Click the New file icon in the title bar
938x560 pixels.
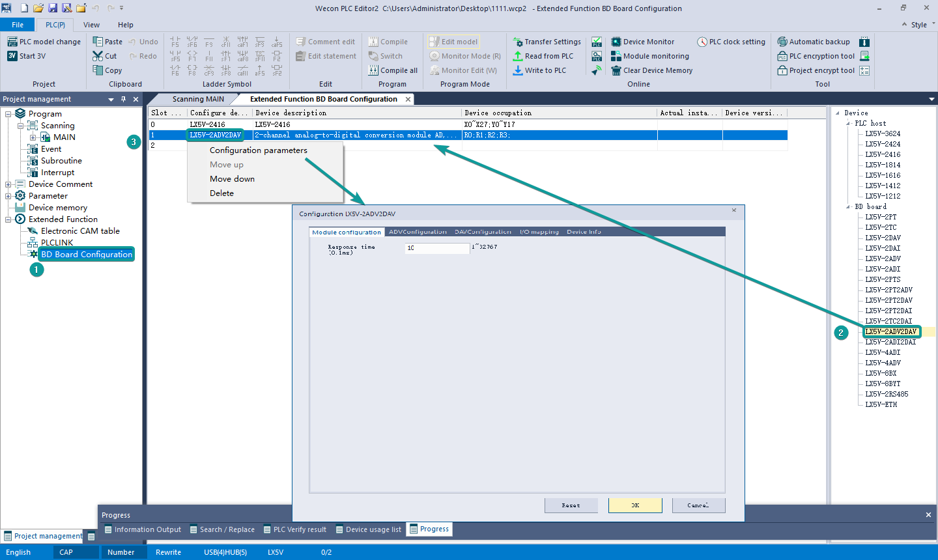[23, 8]
